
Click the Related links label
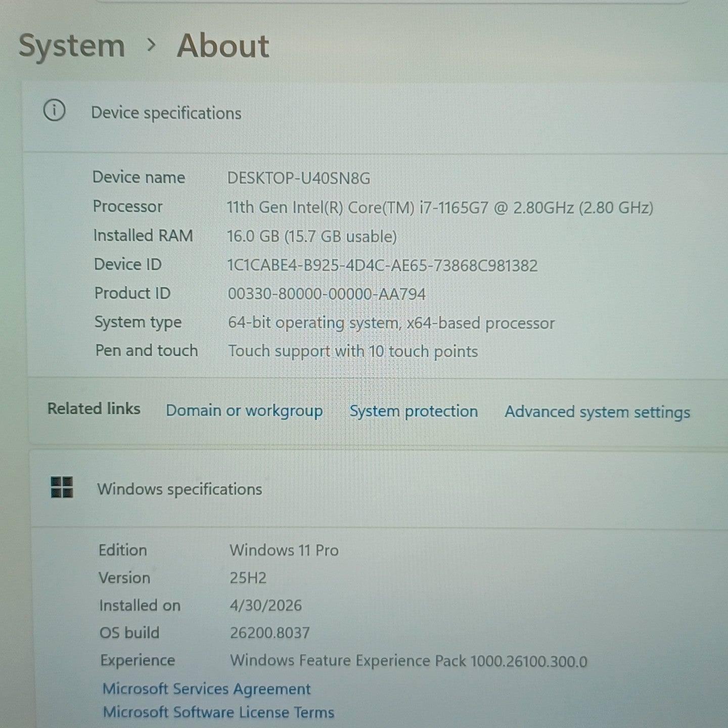tap(94, 408)
